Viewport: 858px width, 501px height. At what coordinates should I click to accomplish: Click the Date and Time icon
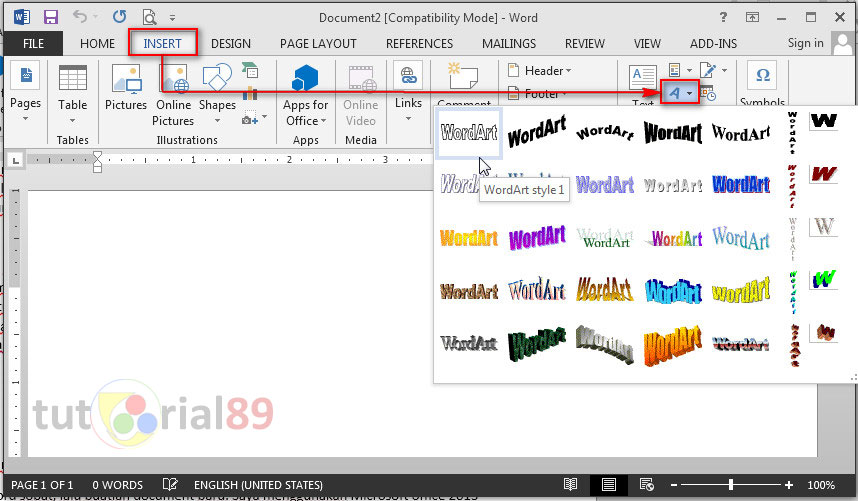(708, 94)
